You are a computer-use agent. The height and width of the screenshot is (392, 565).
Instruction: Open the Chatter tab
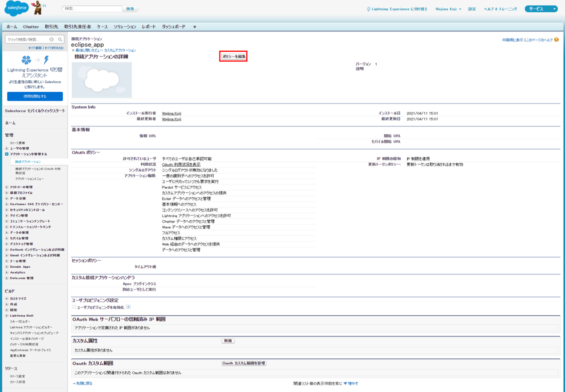point(31,27)
